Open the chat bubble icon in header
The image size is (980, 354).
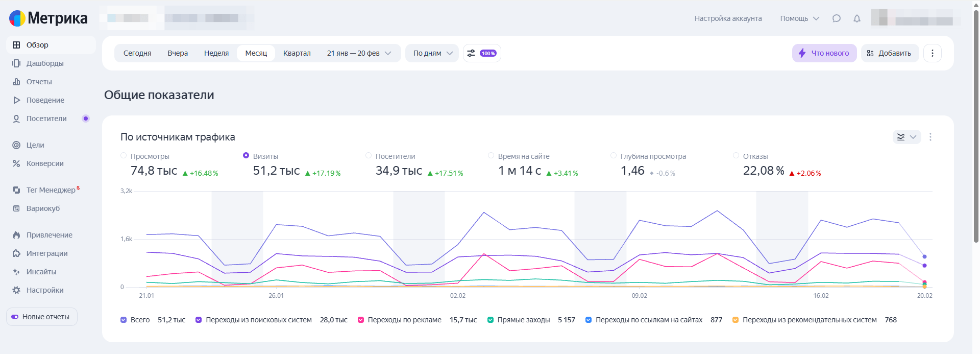836,18
